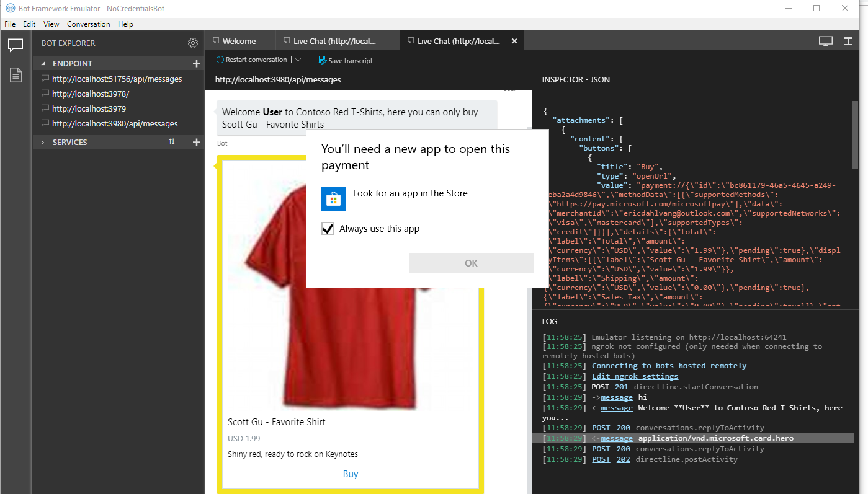This screenshot has height=494, width=868.
Task: Expand the SERVICES section
Action: (x=43, y=142)
